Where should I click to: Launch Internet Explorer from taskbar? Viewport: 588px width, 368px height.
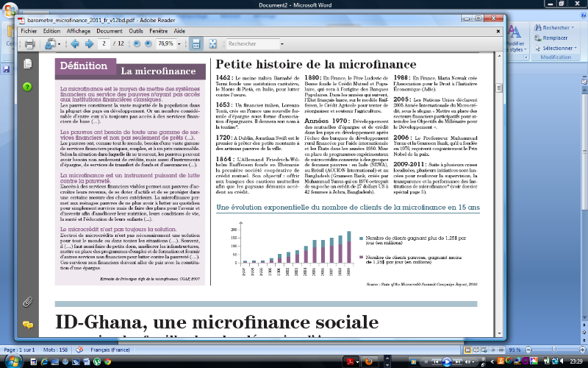point(44,361)
